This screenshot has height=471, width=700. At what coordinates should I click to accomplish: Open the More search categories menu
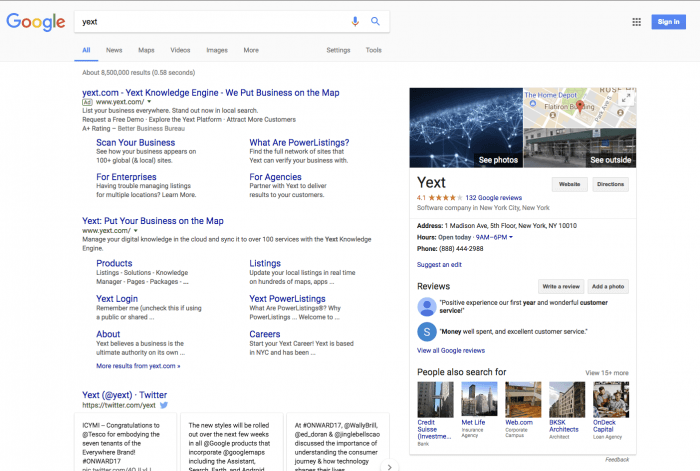pyautogui.click(x=250, y=50)
